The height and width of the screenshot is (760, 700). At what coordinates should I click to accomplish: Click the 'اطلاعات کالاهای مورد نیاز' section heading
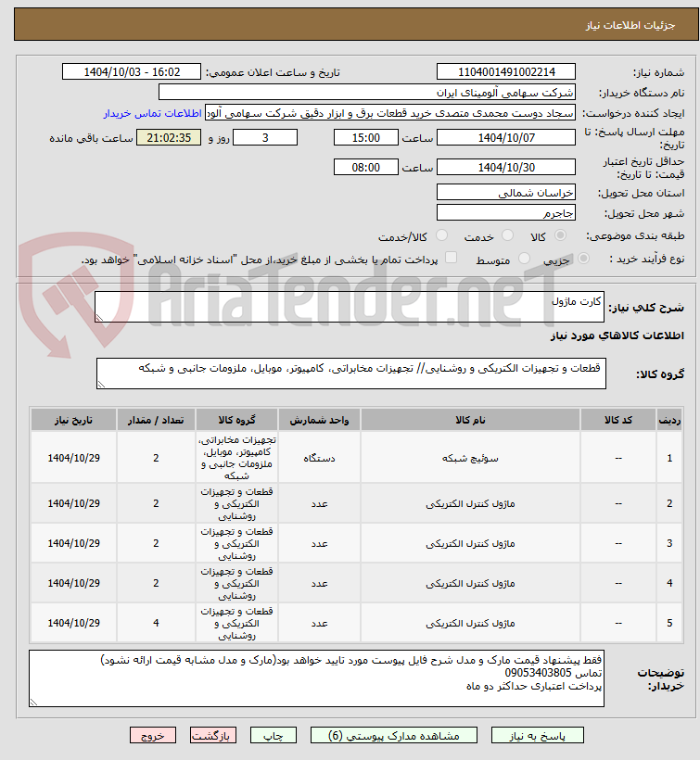(x=617, y=336)
